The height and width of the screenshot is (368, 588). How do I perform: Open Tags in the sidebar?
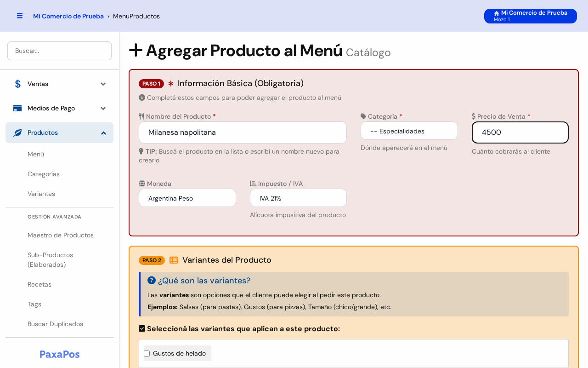click(60, 304)
